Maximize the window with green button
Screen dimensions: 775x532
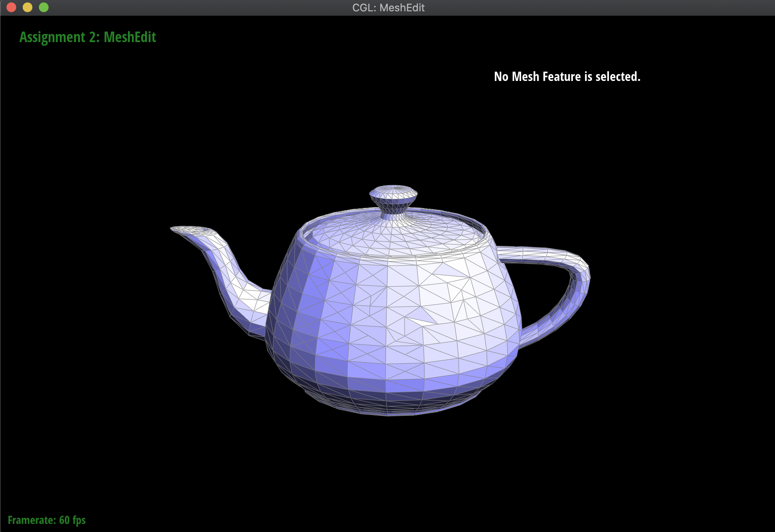pyautogui.click(x=44, y=7)
